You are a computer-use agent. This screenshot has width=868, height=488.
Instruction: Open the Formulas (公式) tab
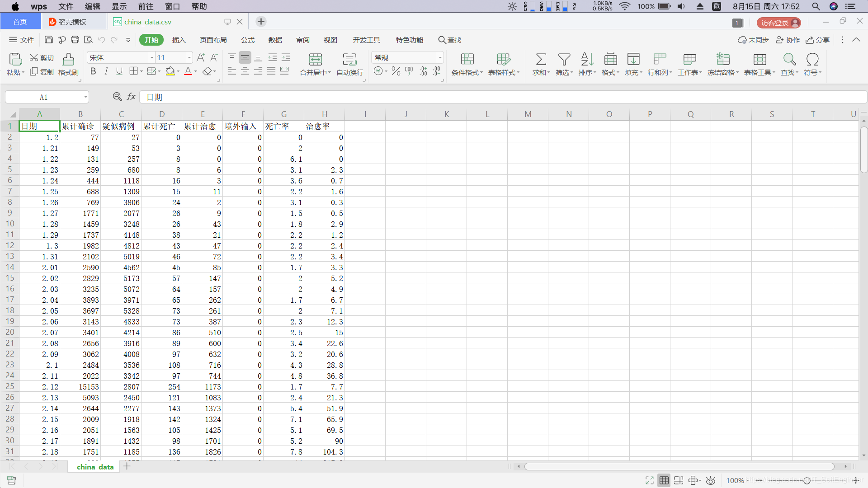tap(247, 40)
